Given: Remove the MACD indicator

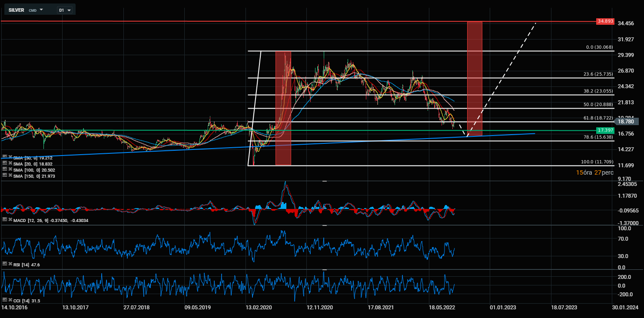Looking at the screenshot, I should (x=10, y=220).
